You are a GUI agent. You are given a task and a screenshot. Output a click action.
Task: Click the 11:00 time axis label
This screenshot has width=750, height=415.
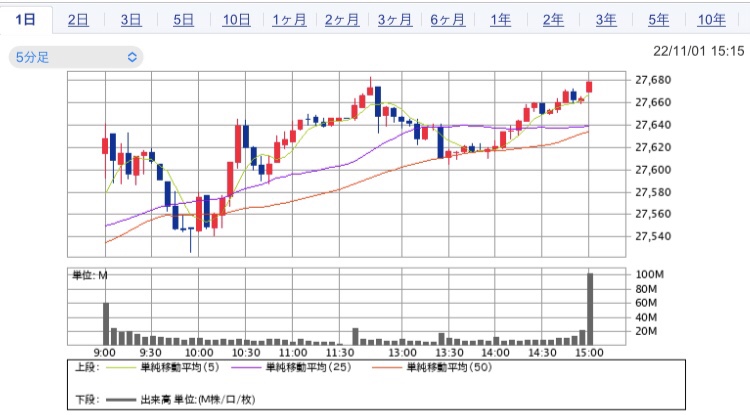click(293, 353)
